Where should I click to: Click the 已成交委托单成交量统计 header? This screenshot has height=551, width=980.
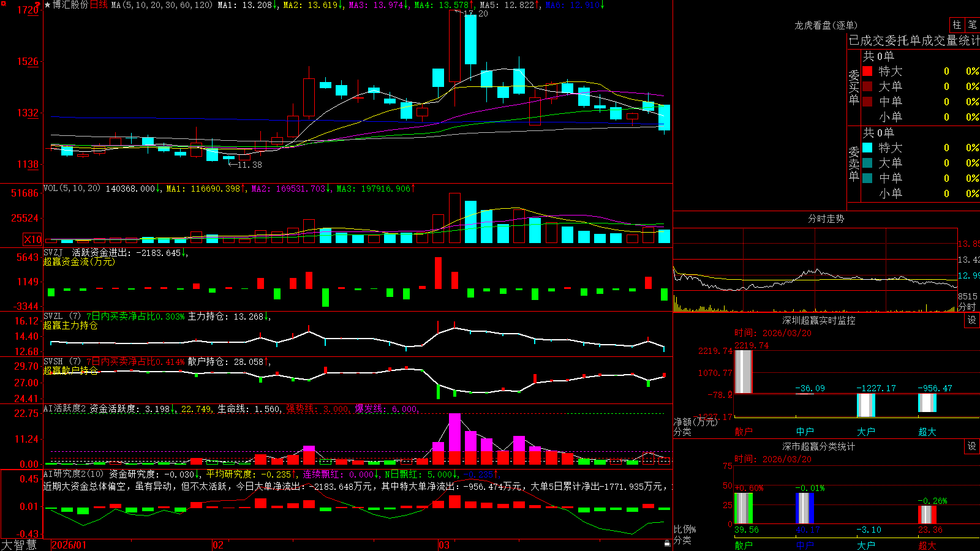pos(914,40)
